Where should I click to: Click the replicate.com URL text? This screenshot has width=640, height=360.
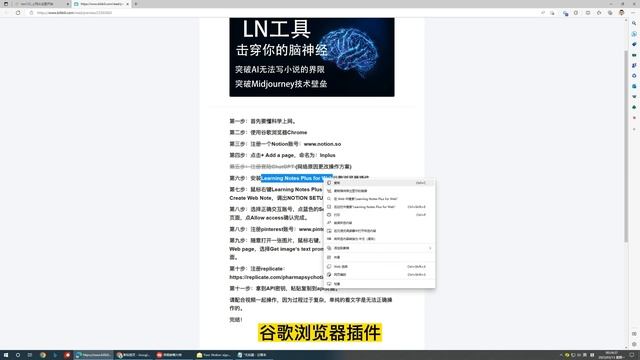click(276, 277)
